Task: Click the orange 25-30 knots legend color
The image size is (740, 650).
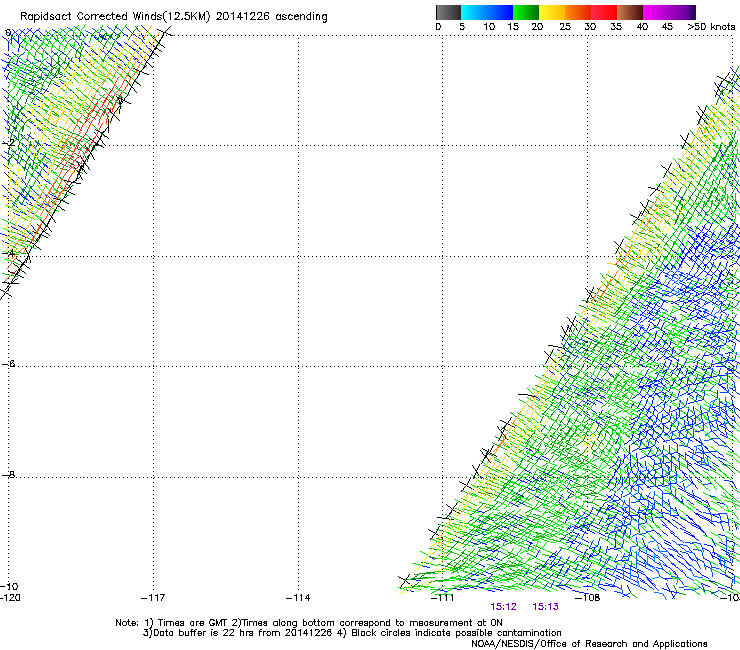Action: tap(578, 12)
